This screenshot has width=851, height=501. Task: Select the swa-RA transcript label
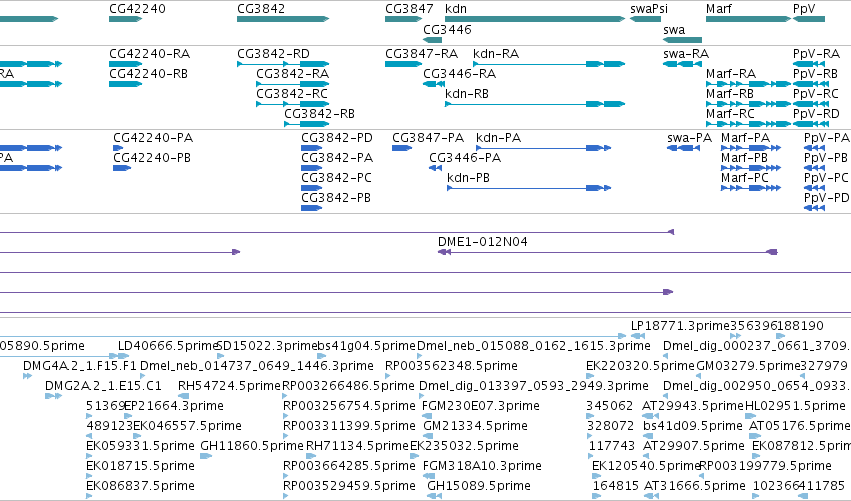pos(686,54)
